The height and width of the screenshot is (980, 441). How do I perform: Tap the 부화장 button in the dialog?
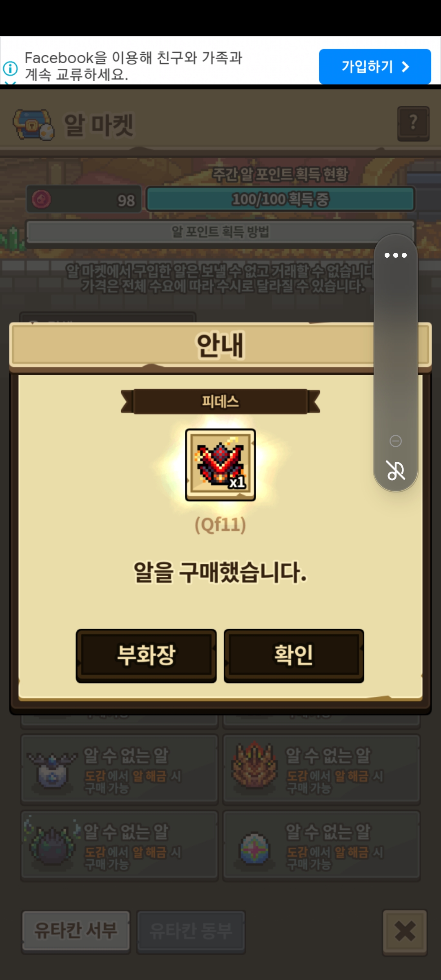[x=146, y=656]
